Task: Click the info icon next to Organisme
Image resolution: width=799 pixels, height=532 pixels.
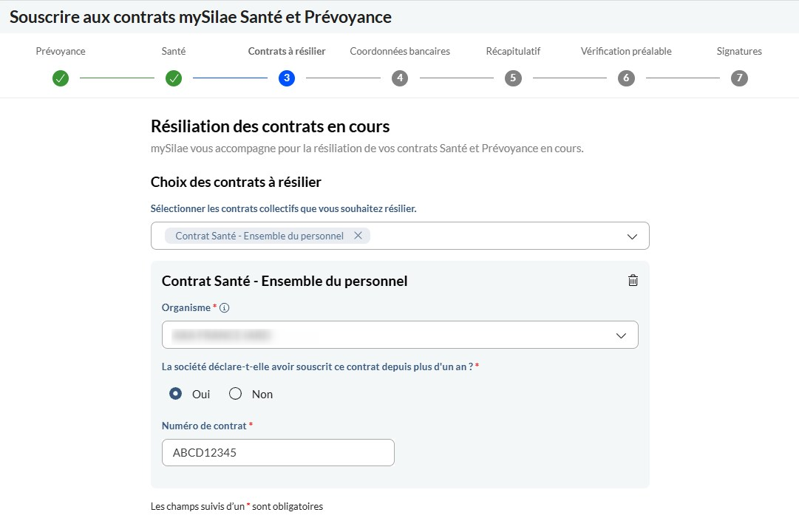Action: (224, 308)
